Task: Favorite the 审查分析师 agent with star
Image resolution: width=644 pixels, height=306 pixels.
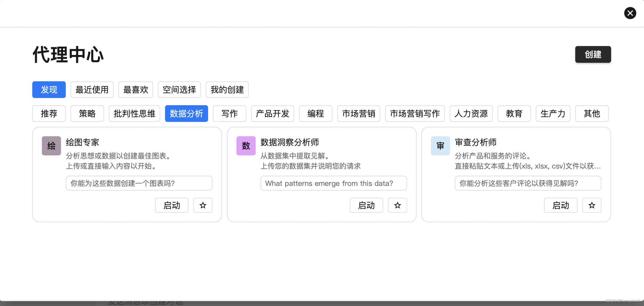Action: (592, 205)
